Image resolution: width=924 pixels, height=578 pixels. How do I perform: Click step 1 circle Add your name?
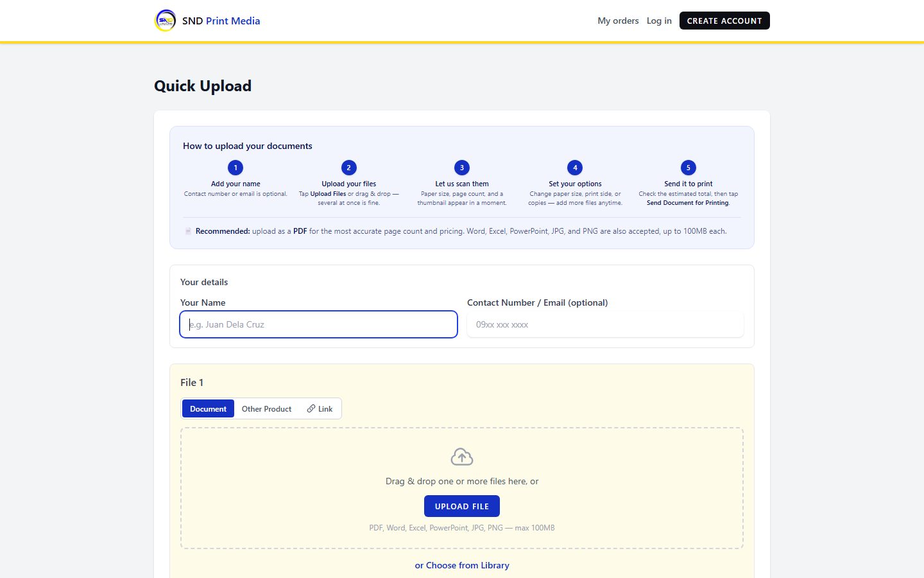click(x=235, y=168)
